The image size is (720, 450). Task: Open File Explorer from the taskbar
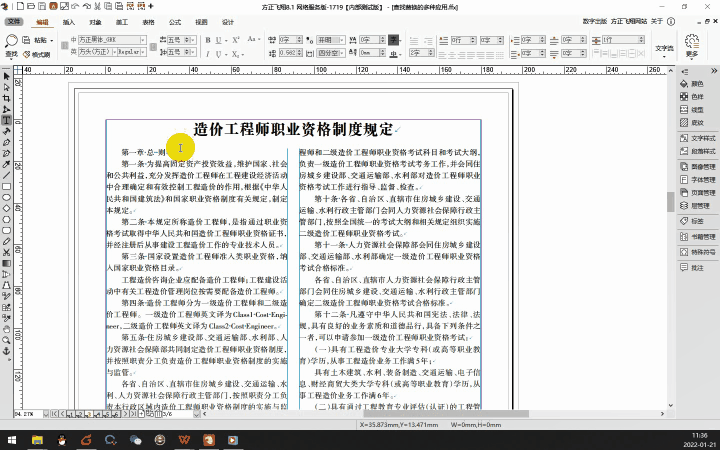37,440
